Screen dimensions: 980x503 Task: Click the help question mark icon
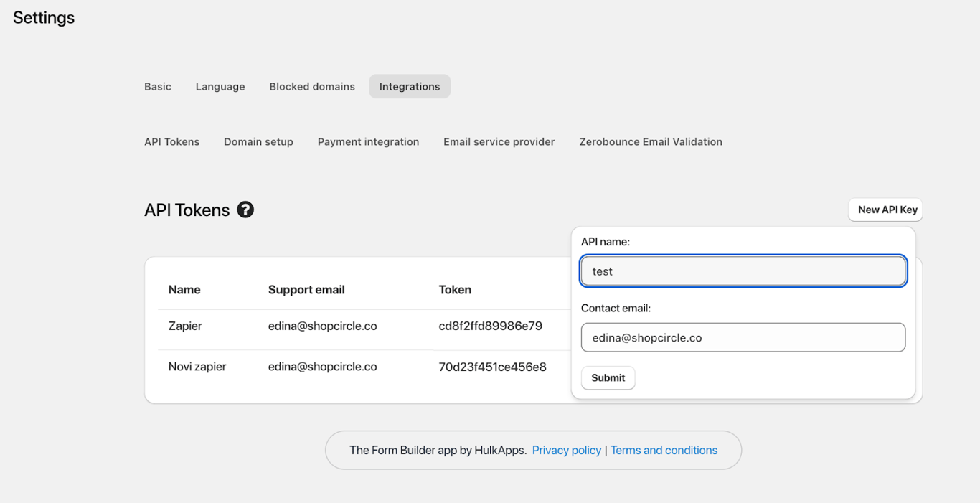pyautogui.click(x=245, y=210)
